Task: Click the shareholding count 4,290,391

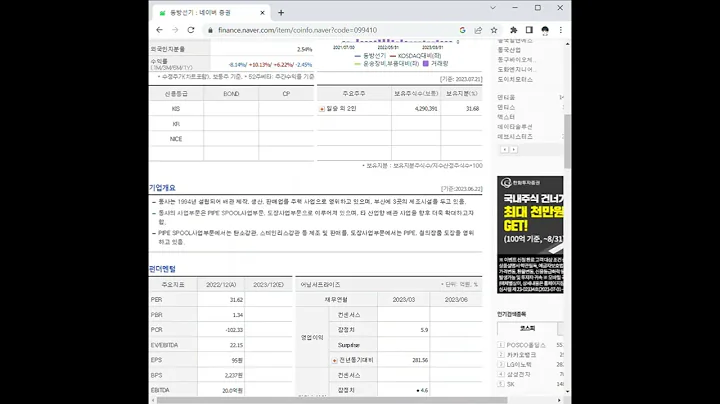Action: tap(426, 109)
